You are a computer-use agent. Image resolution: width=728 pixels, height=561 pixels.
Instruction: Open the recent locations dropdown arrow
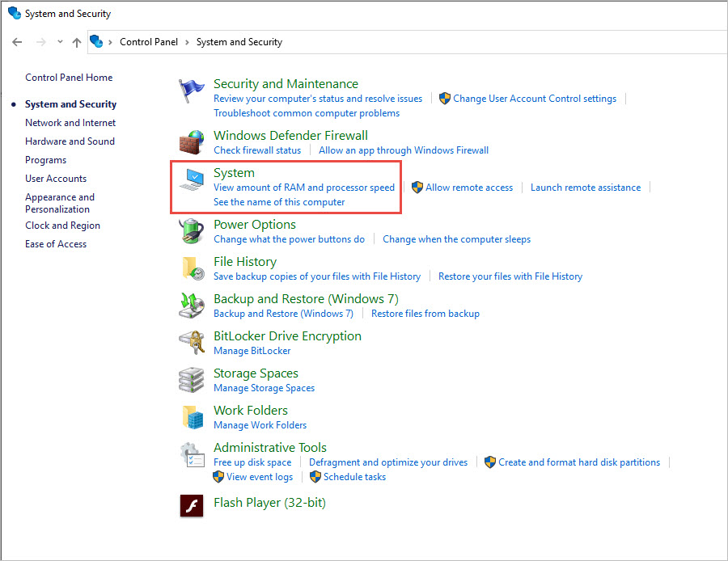pos(60,42)
